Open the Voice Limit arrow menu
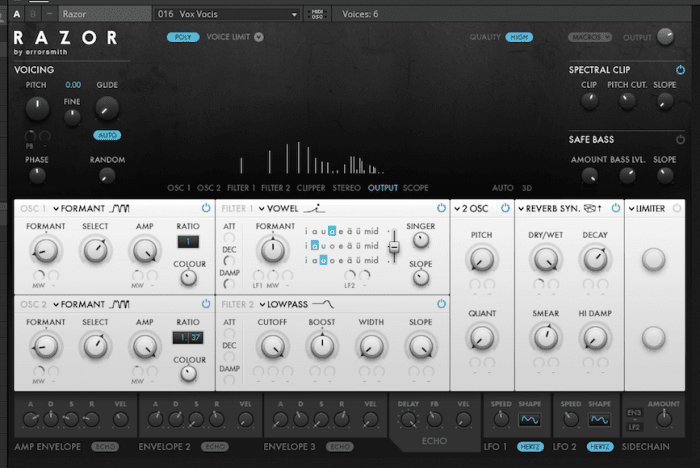Screen dimensions: 700x468 tap(259, 37)
